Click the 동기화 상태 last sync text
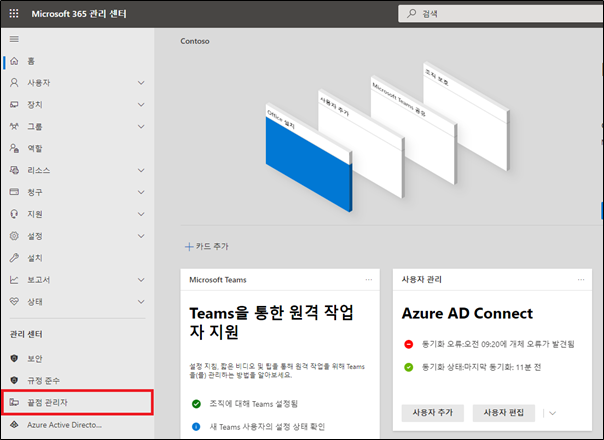This screenshot has width=604, height=440. pos(481,367)
